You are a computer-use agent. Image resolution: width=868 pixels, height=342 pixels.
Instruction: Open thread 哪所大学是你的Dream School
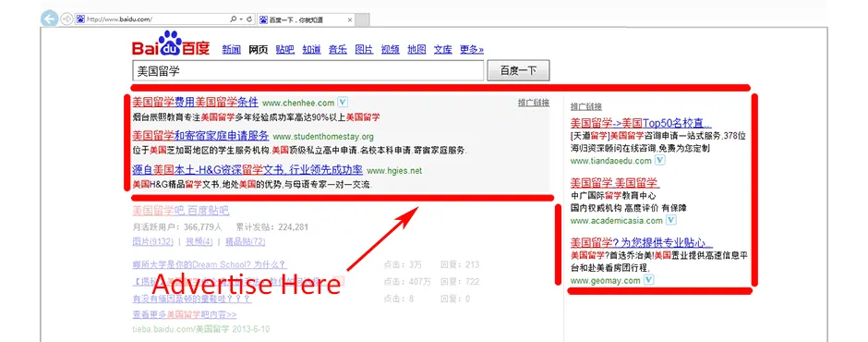(210, 264)
